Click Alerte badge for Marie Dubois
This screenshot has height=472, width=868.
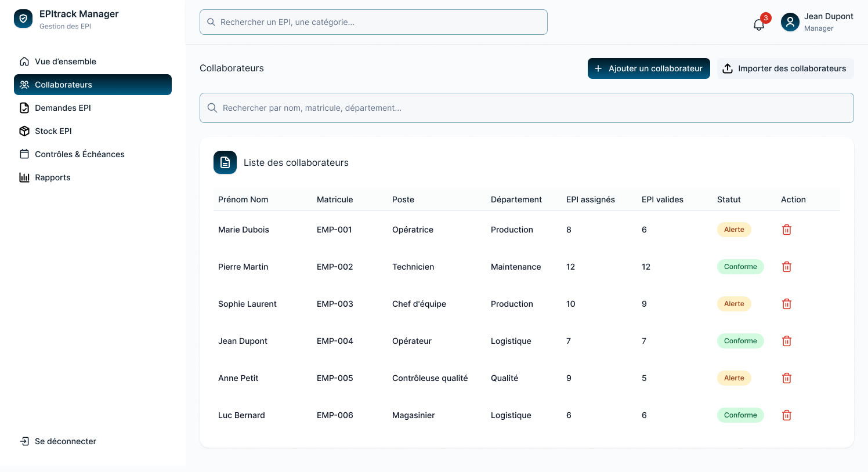click(x=734, y=230)
